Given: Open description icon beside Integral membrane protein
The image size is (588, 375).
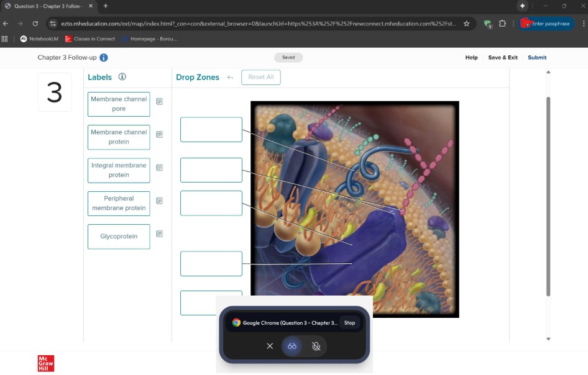Looking at the screenshot, I should [x=159, y=168].
